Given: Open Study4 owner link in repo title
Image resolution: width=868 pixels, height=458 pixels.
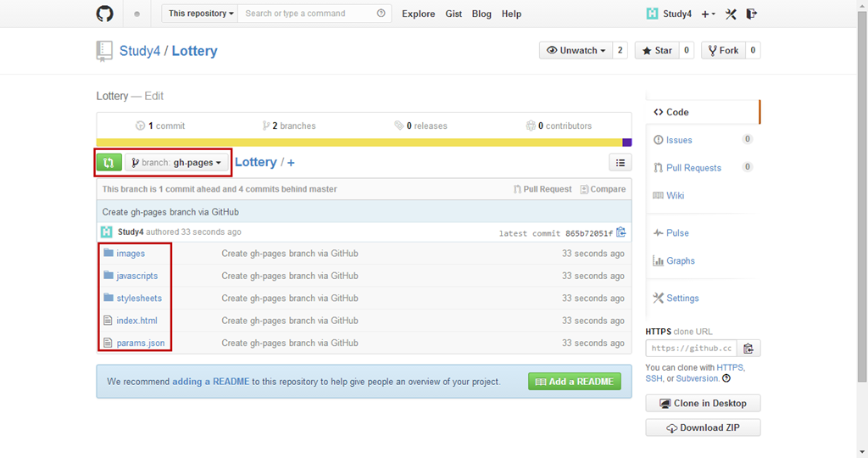Looking at the screenshot, I should pos(140,51).
